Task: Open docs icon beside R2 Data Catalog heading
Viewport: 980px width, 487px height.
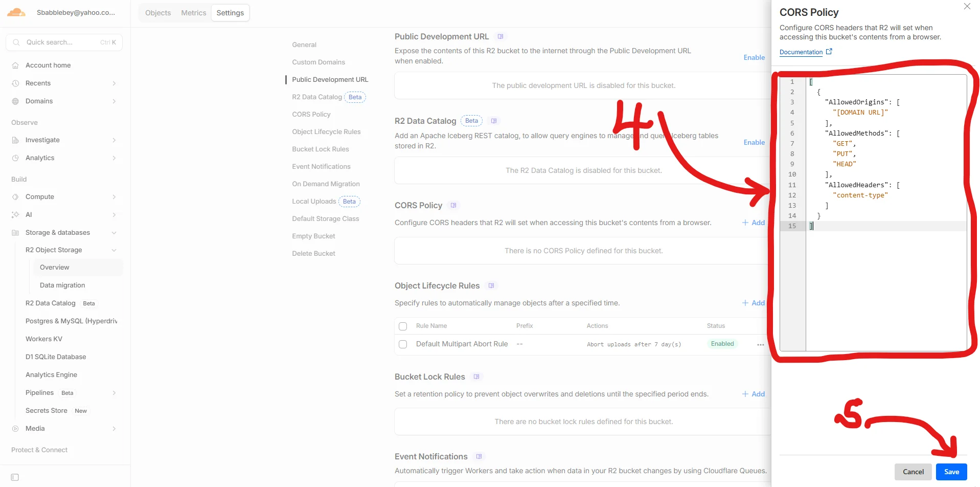Action: point(494,121)
